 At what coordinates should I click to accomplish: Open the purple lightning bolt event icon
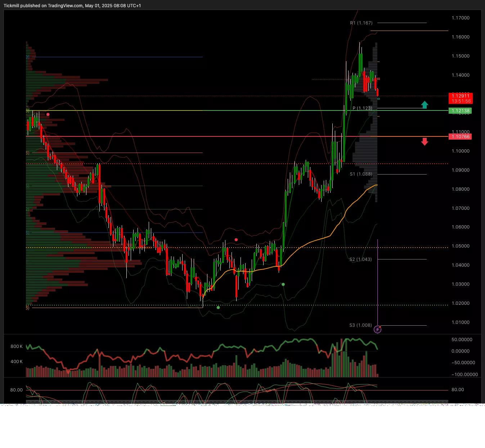(x=377, y=329)
